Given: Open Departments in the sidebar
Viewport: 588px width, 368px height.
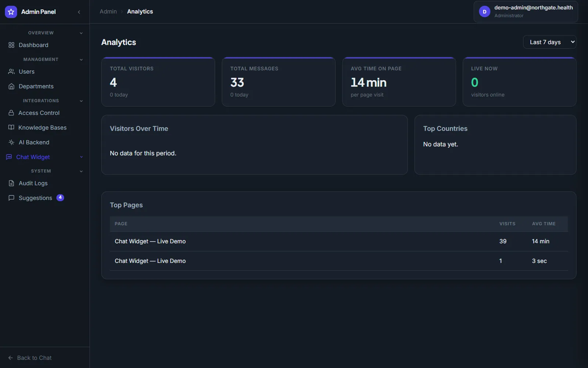Looking at the screenshot, I should (x=44, y=86).
